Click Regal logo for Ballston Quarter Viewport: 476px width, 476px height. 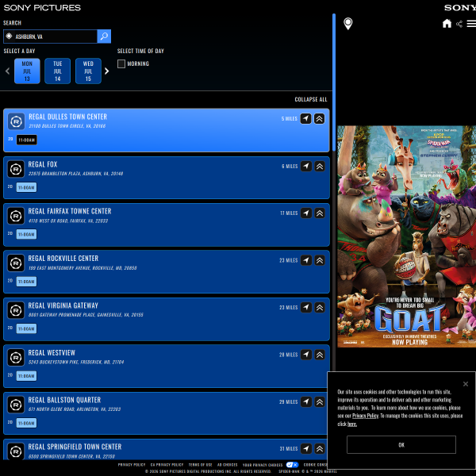[16, 405]
